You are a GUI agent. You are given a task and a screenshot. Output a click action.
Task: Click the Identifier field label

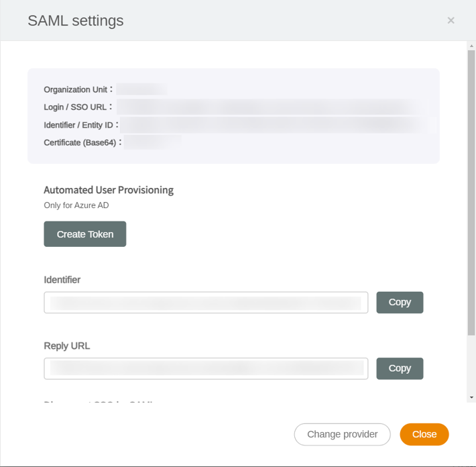[62, 280]
